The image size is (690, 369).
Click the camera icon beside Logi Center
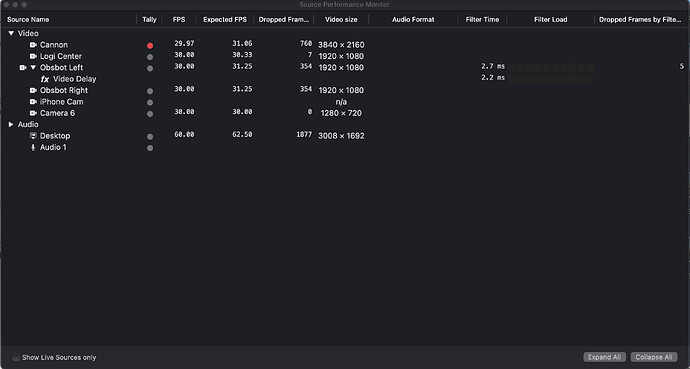point(33,56)
